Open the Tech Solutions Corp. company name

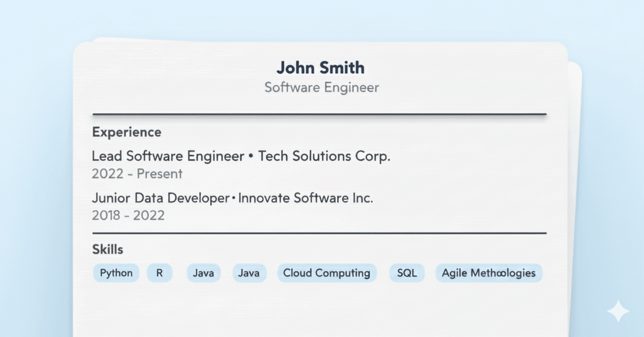tap(324, 156)
